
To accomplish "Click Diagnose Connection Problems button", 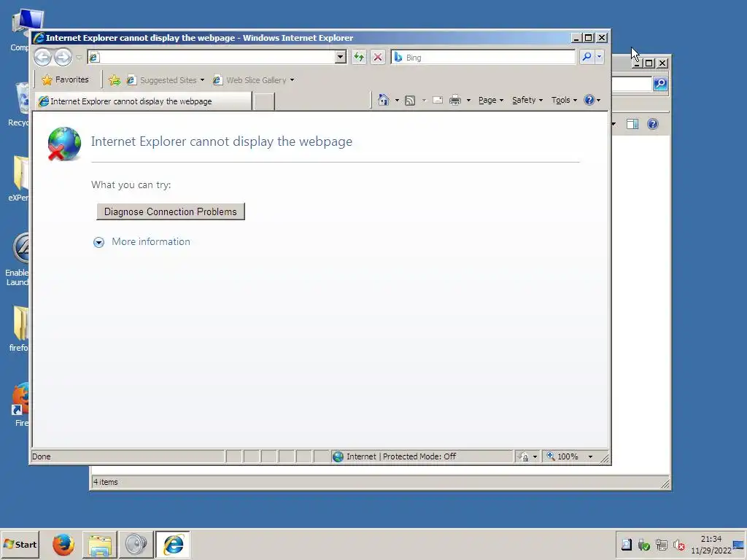I will (171, 211).
